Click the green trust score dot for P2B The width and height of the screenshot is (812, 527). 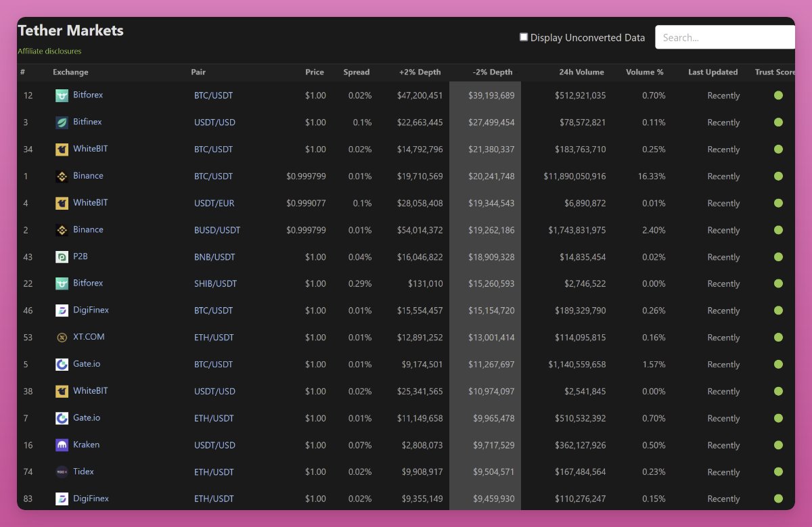click(778, 257)
